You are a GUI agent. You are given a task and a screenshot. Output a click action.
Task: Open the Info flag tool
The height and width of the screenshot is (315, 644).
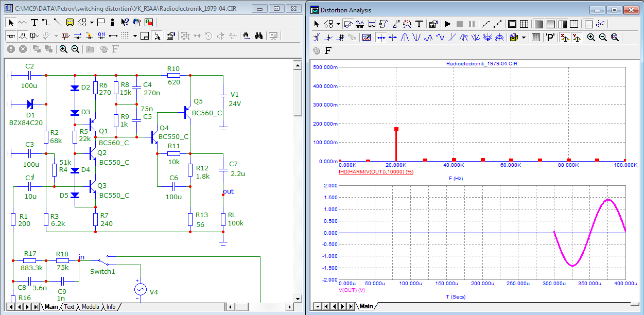pyautogui.click(x=112, y=23)
